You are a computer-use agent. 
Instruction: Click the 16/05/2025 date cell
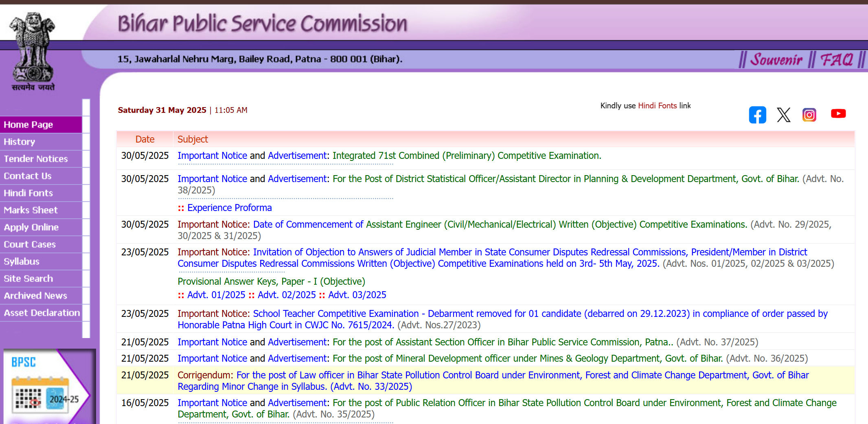coord(145,403)
